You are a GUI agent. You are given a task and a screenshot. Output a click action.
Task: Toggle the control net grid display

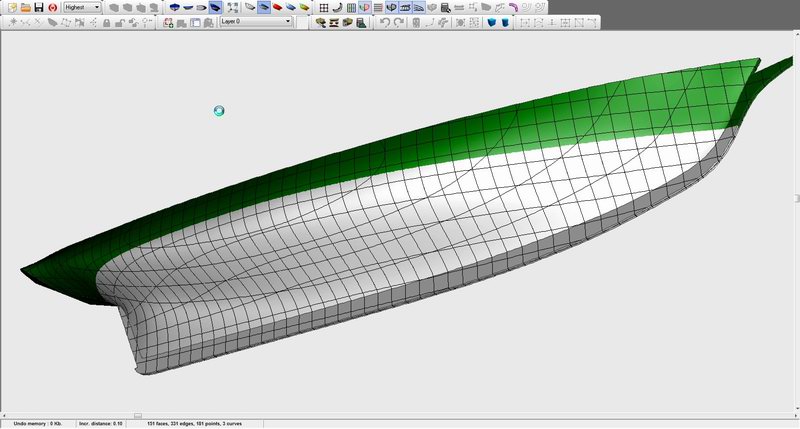(x=325, y=7)
